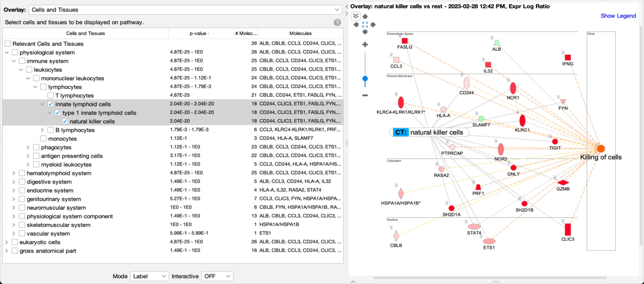This screenshot has width=644, height=284.
Task: Click the pan left arrow icon
Action: point(356,24)
